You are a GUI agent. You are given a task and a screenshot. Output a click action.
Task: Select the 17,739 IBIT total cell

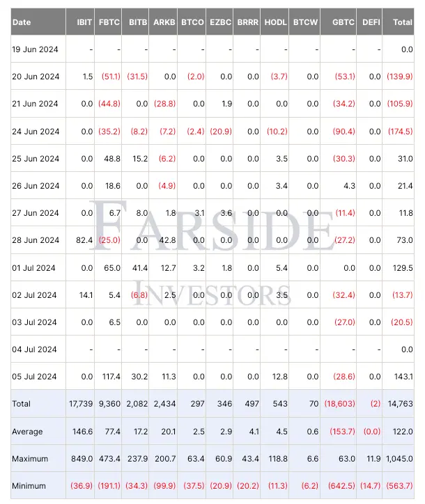(82, 404)
